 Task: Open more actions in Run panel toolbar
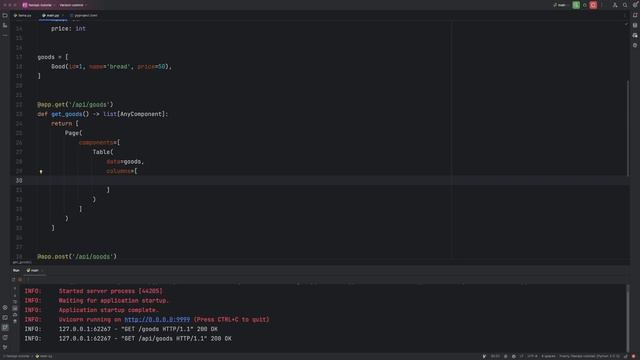[x=28, y=280]
